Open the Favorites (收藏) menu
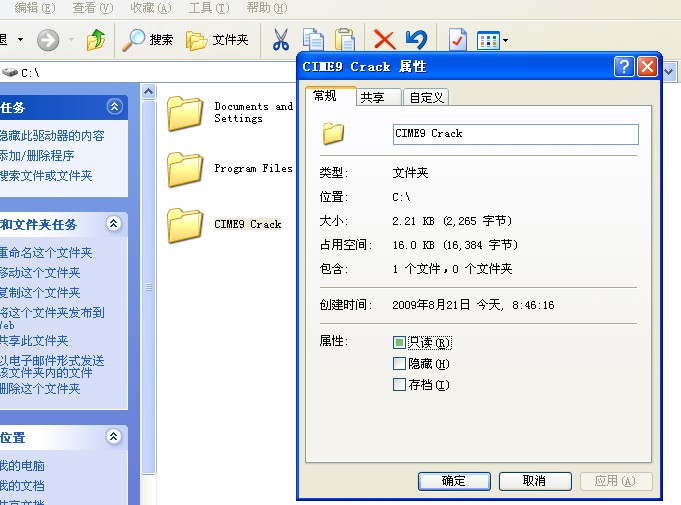Image resolution: width=681 pixels, height=505 pixels. (x=151, y=8)
